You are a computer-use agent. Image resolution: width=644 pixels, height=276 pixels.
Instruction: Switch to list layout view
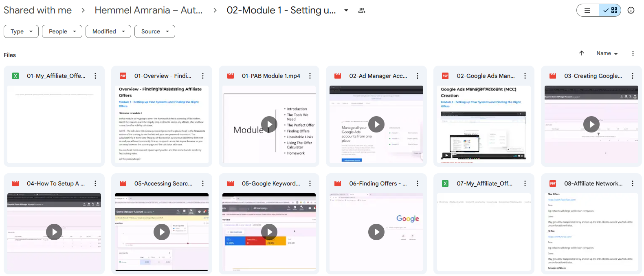point(588,10)
